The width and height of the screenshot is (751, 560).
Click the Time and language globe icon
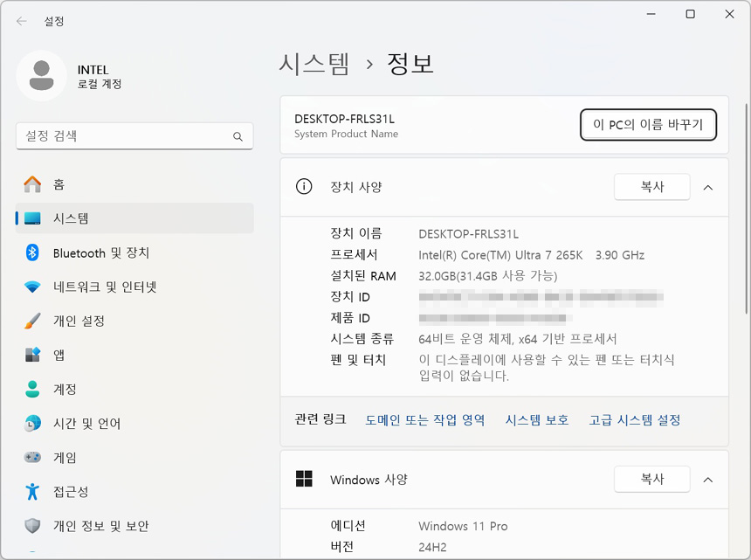32,423
